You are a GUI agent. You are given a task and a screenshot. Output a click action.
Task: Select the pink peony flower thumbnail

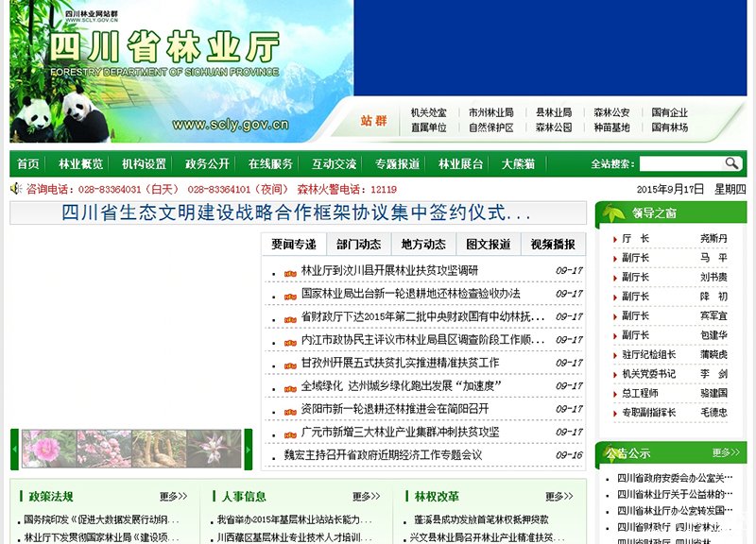[x=49, y=449]
